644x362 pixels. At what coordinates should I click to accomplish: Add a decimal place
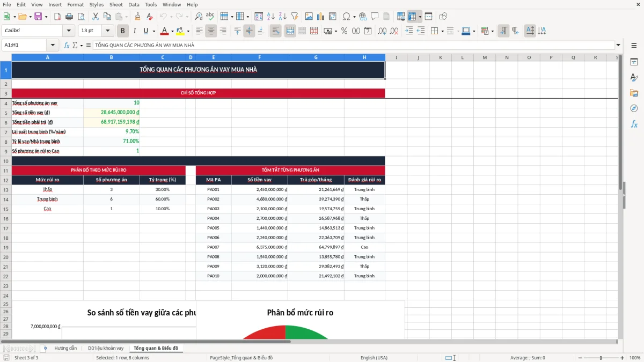coord(382,31)
